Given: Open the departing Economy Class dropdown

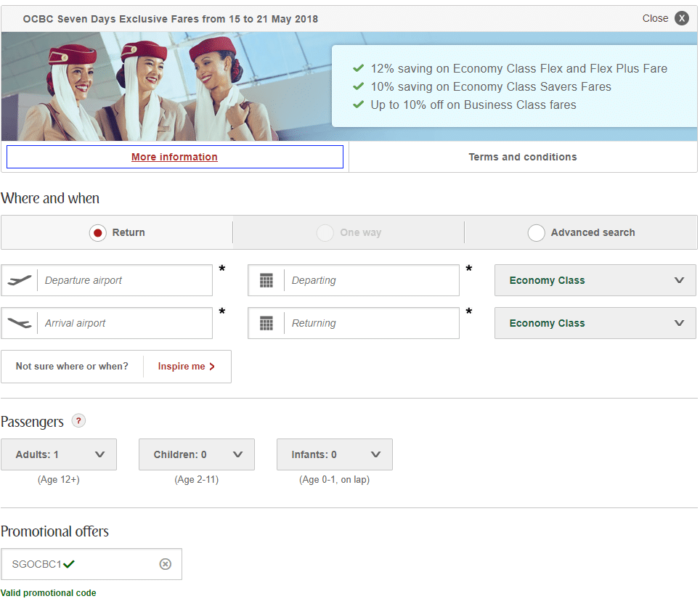Looking at the screenshot, I should tap(595, 280).
